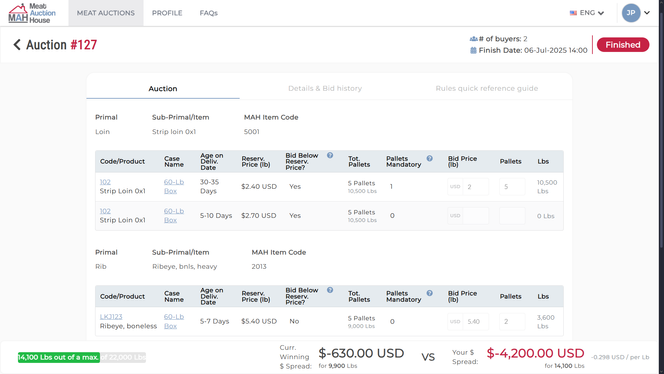The image size is (664, 374).
Task: Switch to Rules quick reference guide tab
Action: (487, 88)
